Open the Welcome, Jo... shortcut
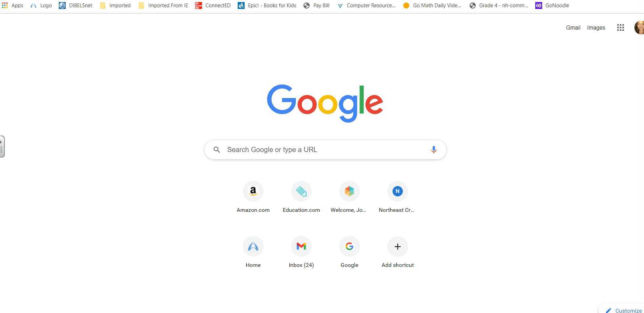The image size is (644, 313). point(349,197)
